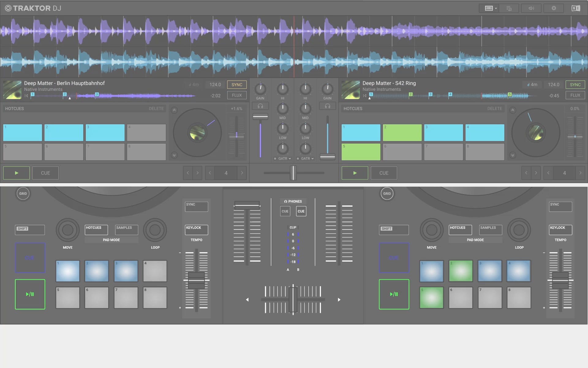588x368 pixels.
Task: Enable FLUX on the Berlin Hauptbahnhof deck
Action: (237, 95)
